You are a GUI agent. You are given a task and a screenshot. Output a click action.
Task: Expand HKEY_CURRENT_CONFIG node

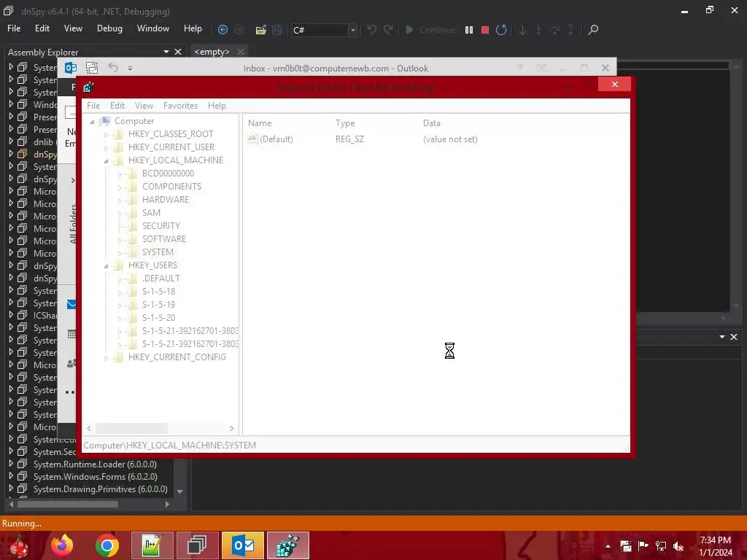[x=107, y=357]
